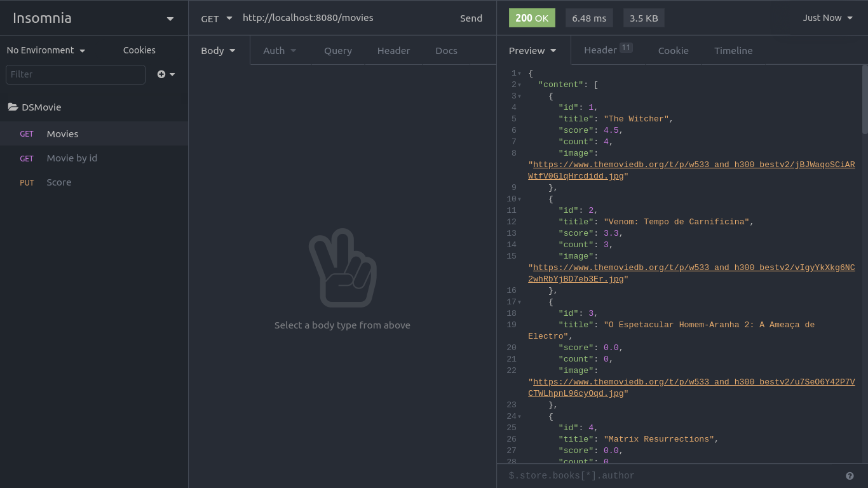Switch to the Timeline tab
The width and height of the screenshot is (868, 488).
733,50
